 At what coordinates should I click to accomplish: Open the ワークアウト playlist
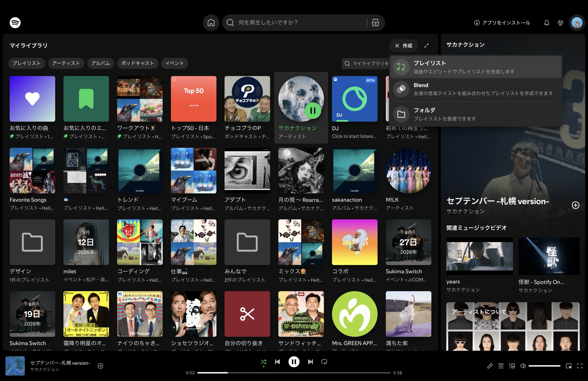point(140,108)
